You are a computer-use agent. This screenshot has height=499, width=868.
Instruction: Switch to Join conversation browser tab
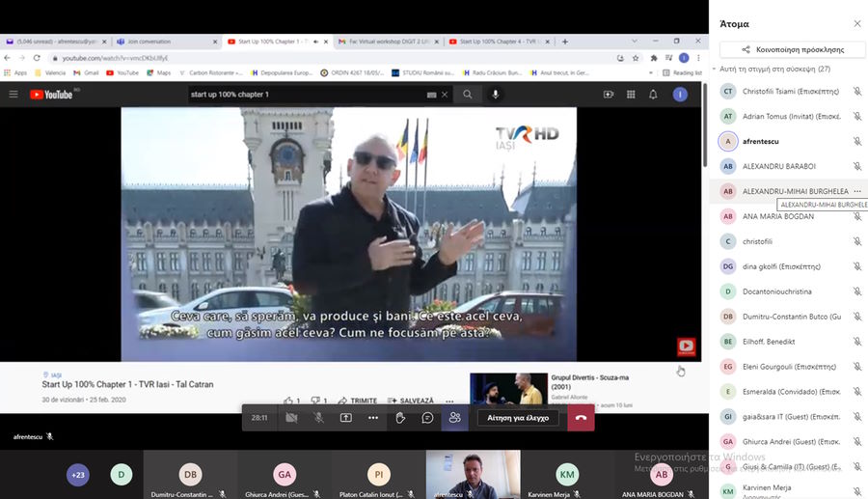(166, 42)
